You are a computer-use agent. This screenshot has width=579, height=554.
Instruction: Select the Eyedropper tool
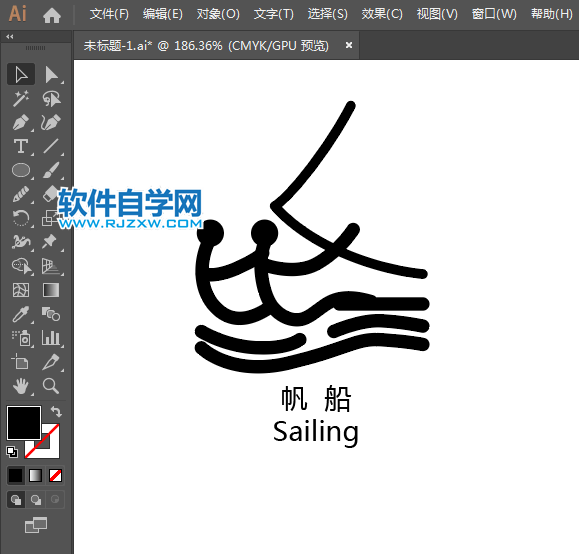pyautogui.click(x=21, y=314)
